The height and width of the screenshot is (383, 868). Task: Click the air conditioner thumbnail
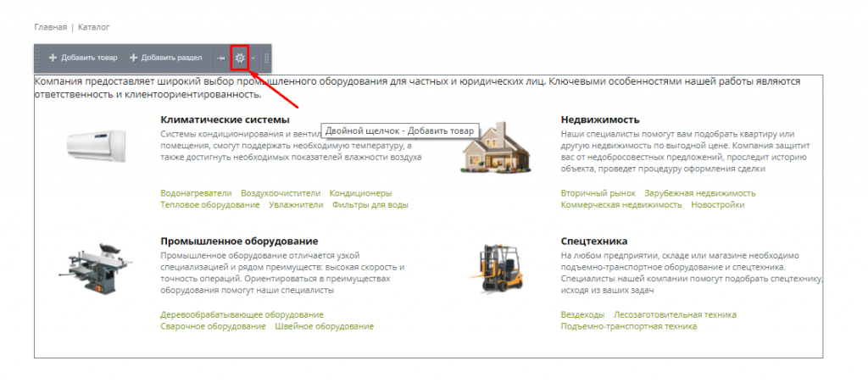tap(97, 146)
